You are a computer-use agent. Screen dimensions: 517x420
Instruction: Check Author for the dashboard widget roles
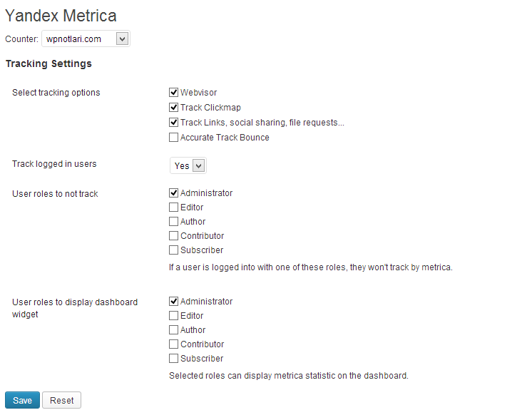coord(173,329)
